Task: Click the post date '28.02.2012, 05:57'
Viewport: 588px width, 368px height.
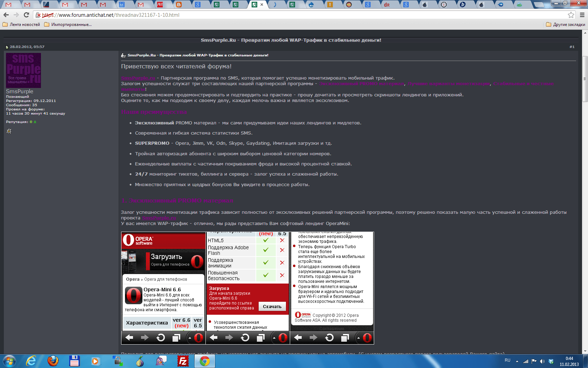Action: [x=27, y=47]
